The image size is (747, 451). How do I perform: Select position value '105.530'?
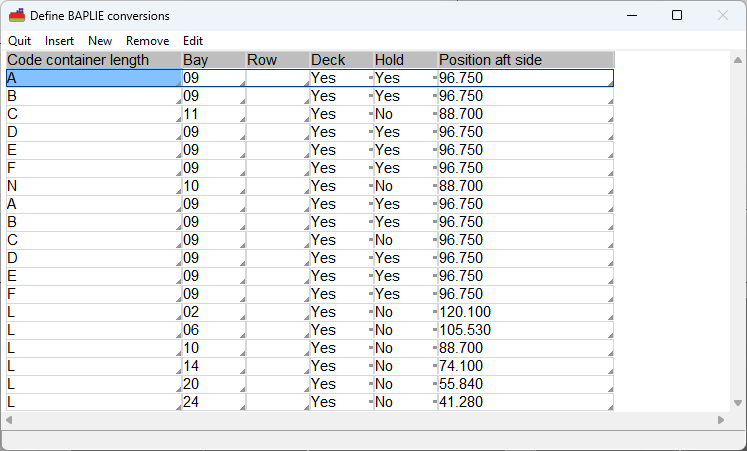point(526,330)
